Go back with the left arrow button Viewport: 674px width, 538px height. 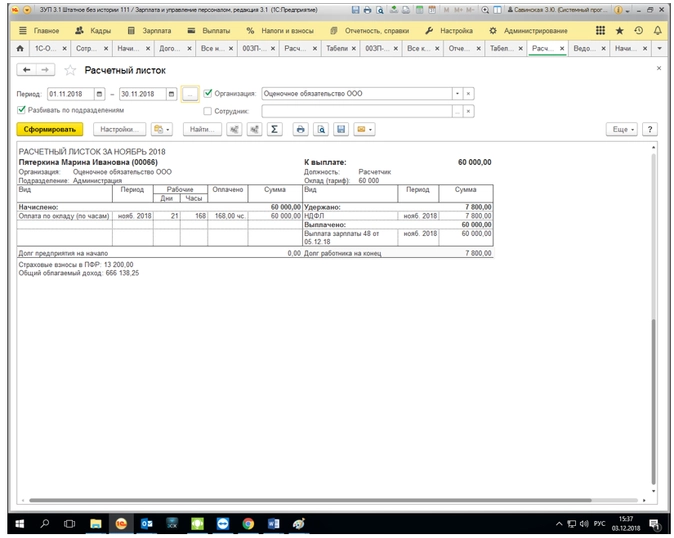click(27, 70)
